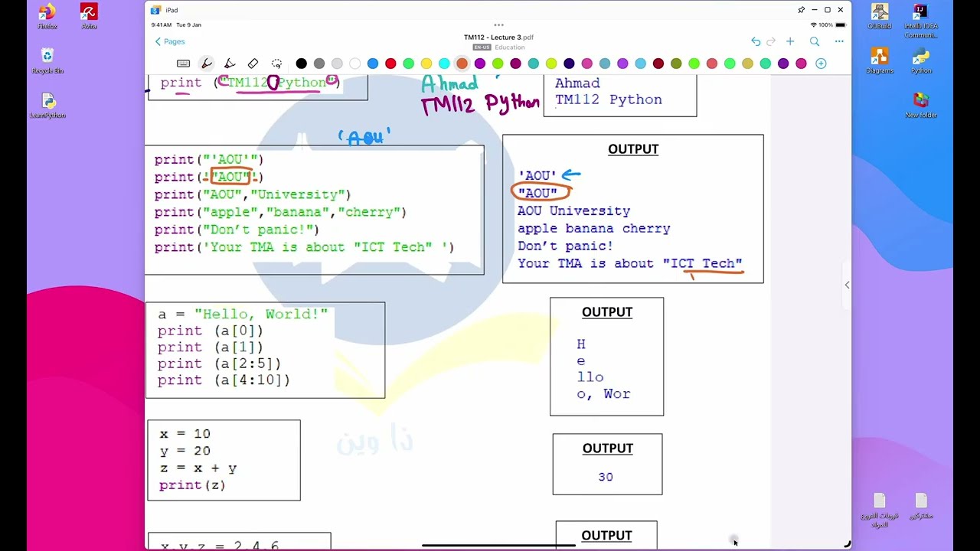Select the highlighter tool
This screenshot has height=551, width=980.
[x=230, y=64]
